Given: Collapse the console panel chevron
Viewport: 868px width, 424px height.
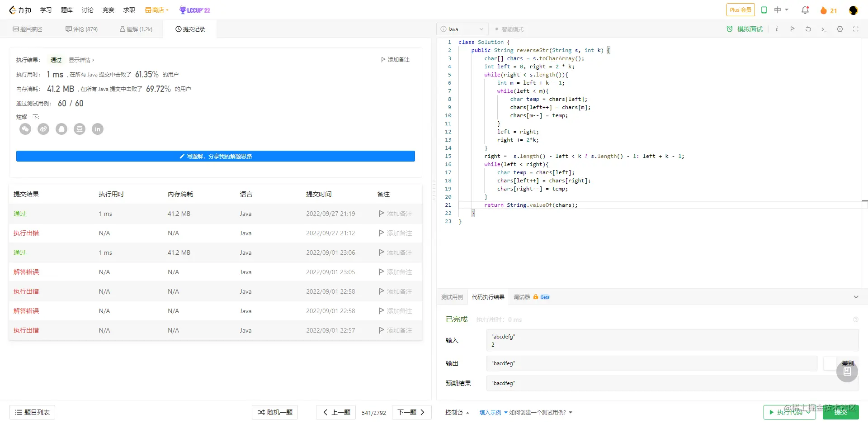Looking at the screenshot, I should tap(856, 297).
